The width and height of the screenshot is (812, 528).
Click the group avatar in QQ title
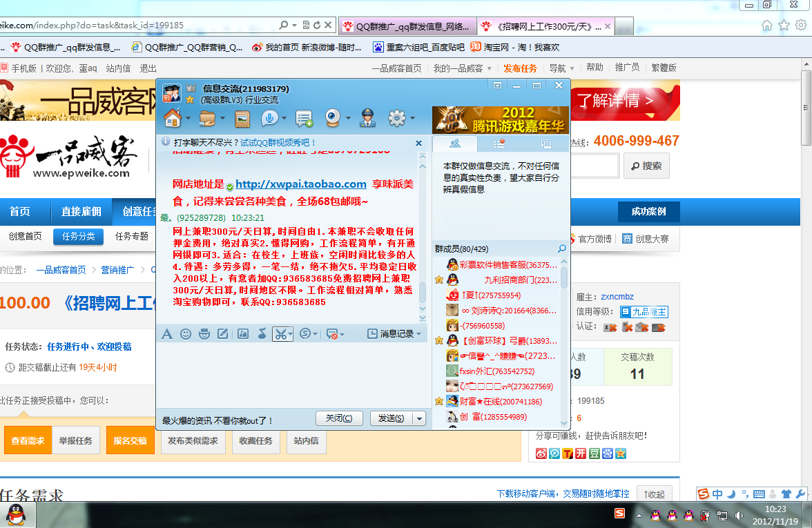pos(172,94)
